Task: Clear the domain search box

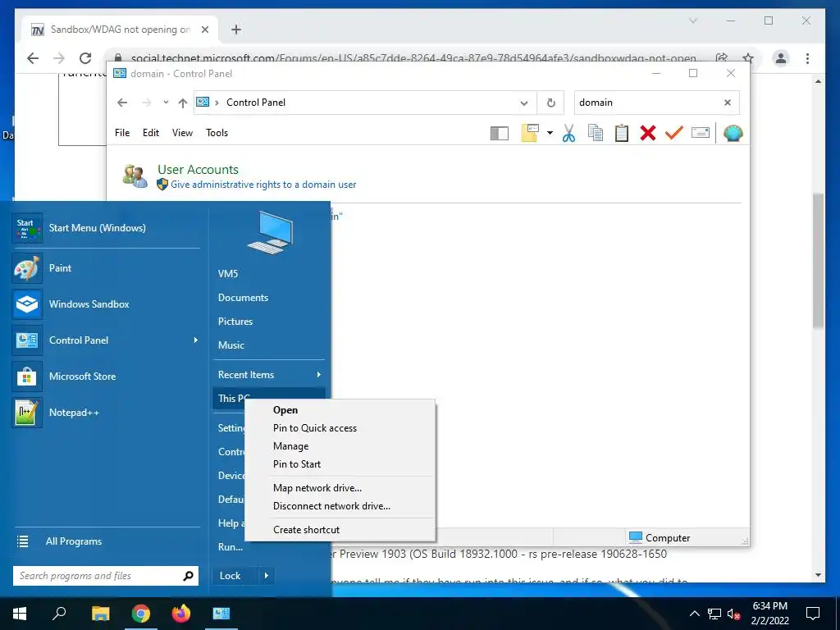Action: pyautogui.click(x=728, y=103)
